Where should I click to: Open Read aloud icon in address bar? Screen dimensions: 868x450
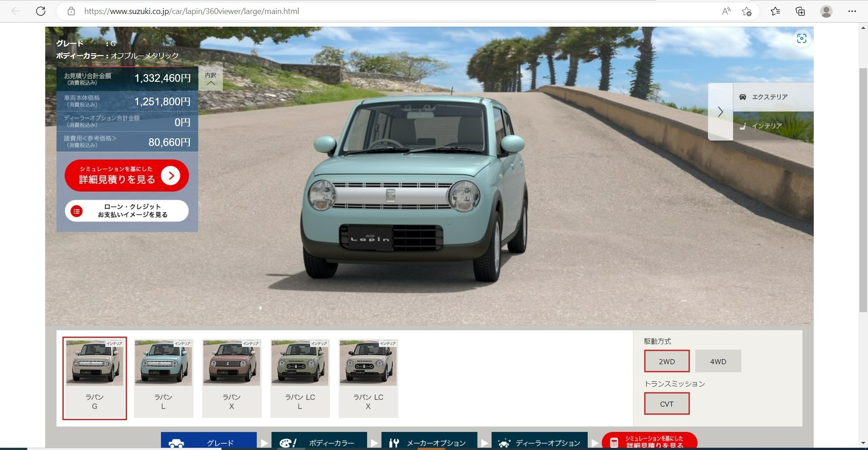(726, 11)
